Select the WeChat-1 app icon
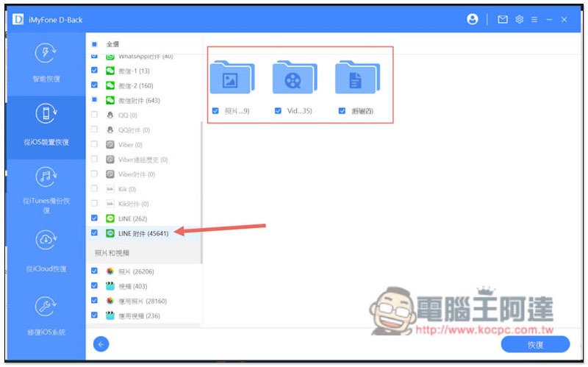The height and width of the screenshot is (367, 588). pyautogui.click(x=110, y=71)
